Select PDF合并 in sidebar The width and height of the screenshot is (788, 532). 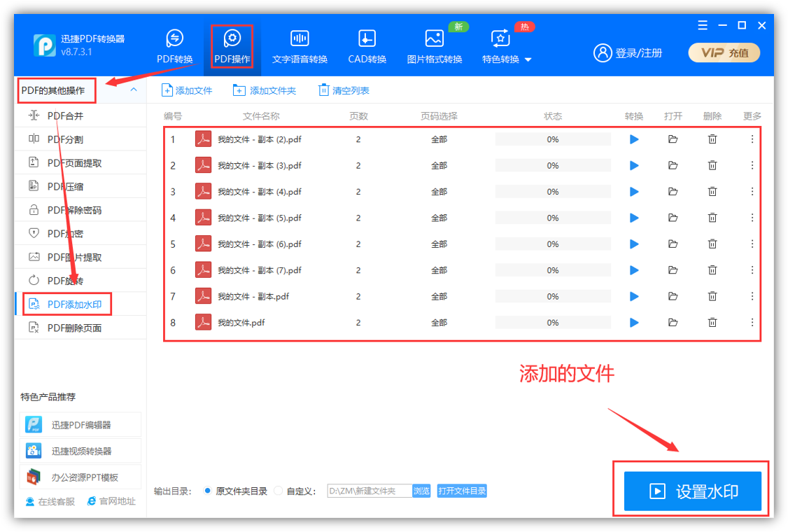[80, 115]
